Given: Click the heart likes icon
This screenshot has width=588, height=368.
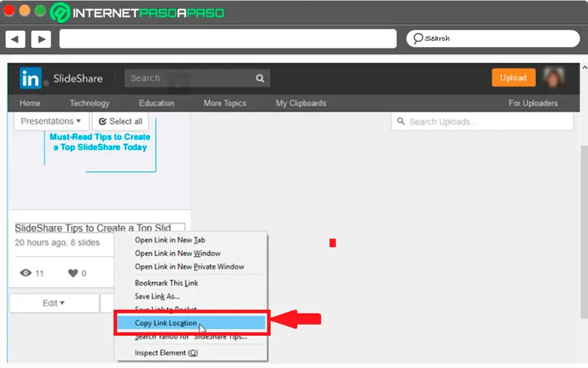Looking at the screenshot, I should coord(73,273).
